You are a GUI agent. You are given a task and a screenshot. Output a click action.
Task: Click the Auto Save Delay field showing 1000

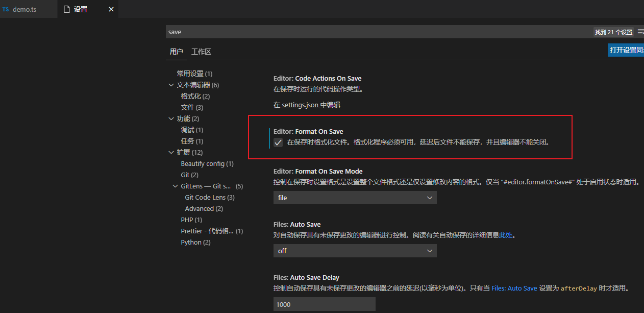325,304
